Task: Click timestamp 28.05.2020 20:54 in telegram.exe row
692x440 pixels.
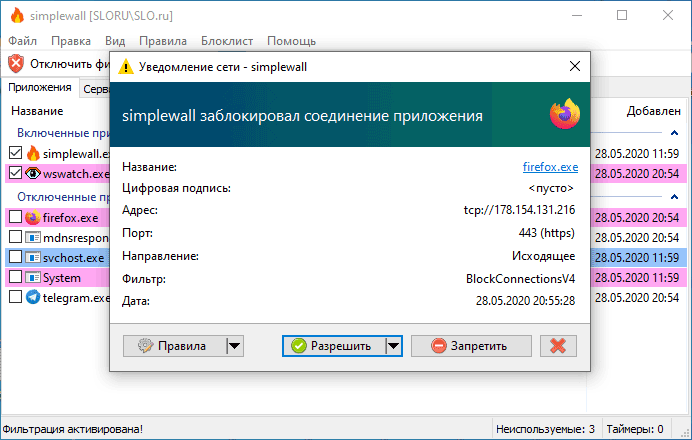Action: pos(637,298)
